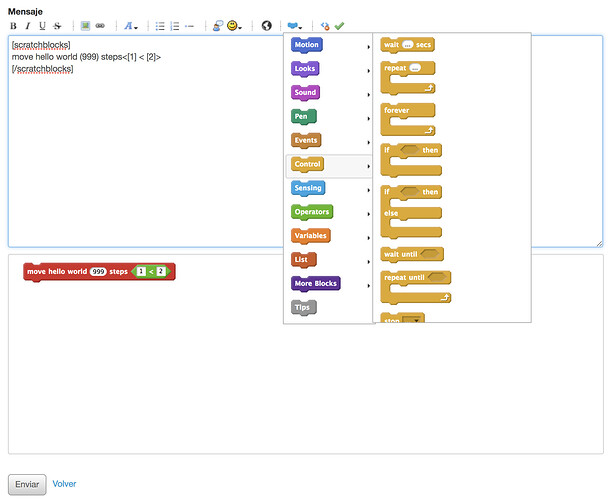The image size is (611, 500).
Task: Toggle bold formatting in the toolbar
Action: coord(13,26)
